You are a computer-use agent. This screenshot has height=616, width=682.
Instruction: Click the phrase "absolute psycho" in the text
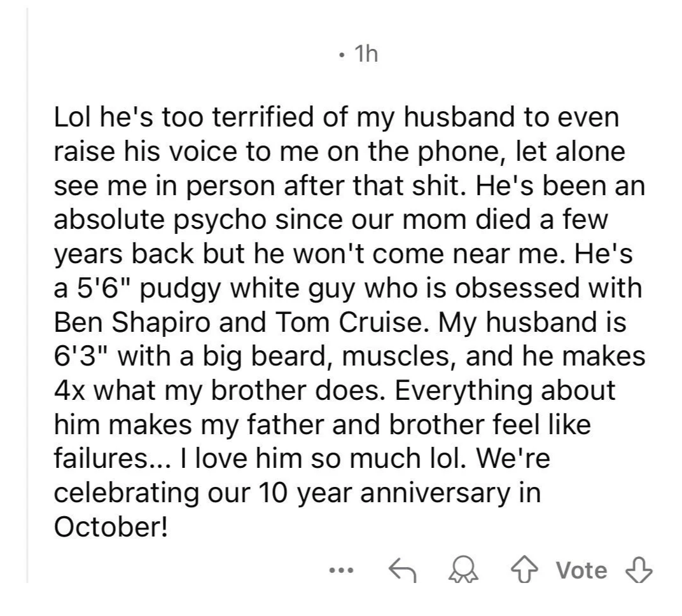point(160,221)
